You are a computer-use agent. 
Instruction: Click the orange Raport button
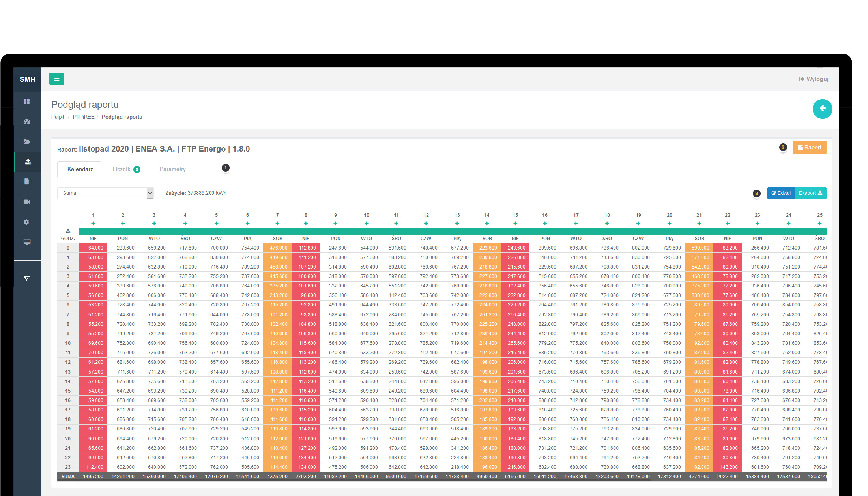click(x=809, y=147)
